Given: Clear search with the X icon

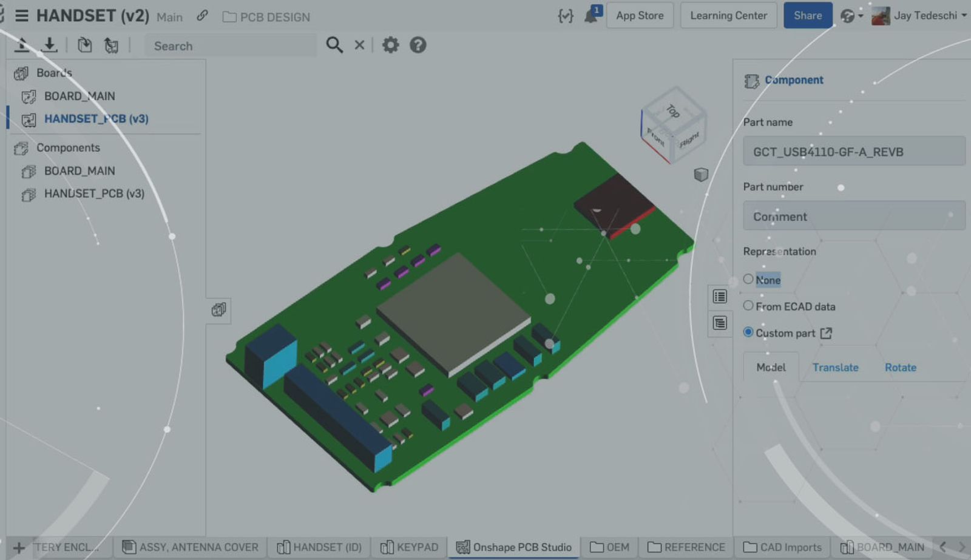Looking at the screenshot, I should 359,45.
